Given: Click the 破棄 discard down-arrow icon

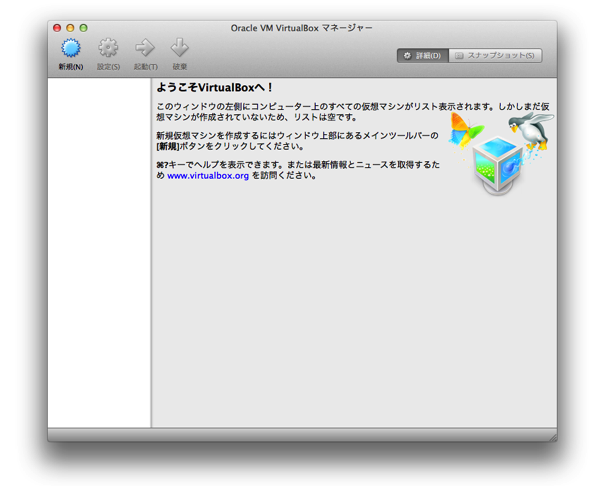Looking at the screenshot, I should point(179,48).
